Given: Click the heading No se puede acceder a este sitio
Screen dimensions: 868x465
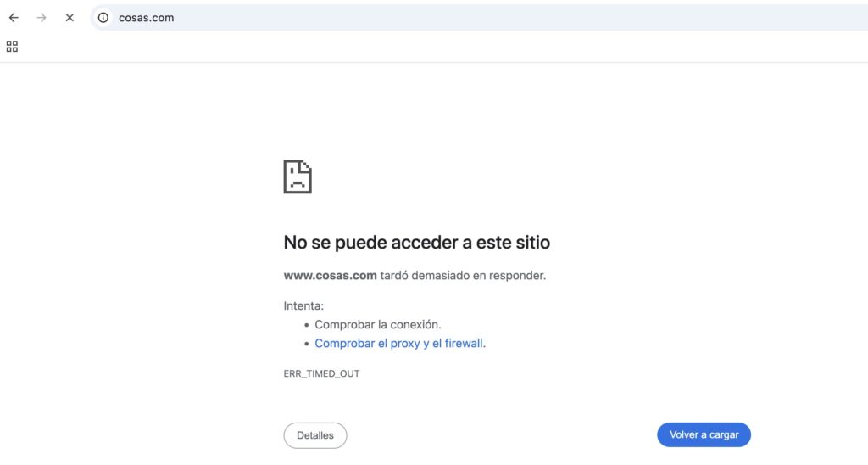Looking at the screenshot, I should [417, 242].
